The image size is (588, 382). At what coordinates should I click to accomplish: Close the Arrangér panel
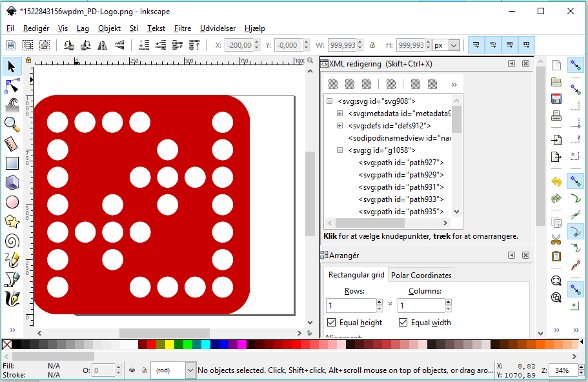(526, 256)
